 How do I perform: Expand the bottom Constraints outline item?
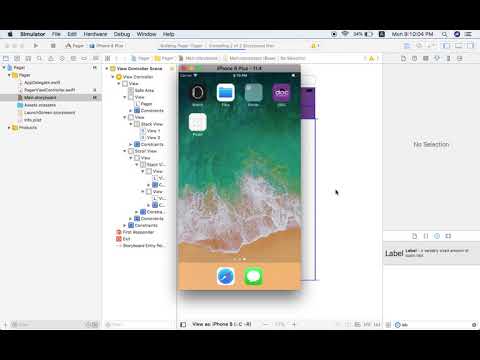(125, 225)
